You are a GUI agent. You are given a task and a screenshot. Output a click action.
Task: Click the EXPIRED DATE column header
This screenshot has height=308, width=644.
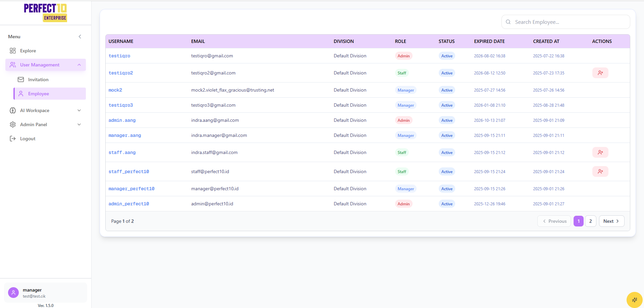(489, 41)
